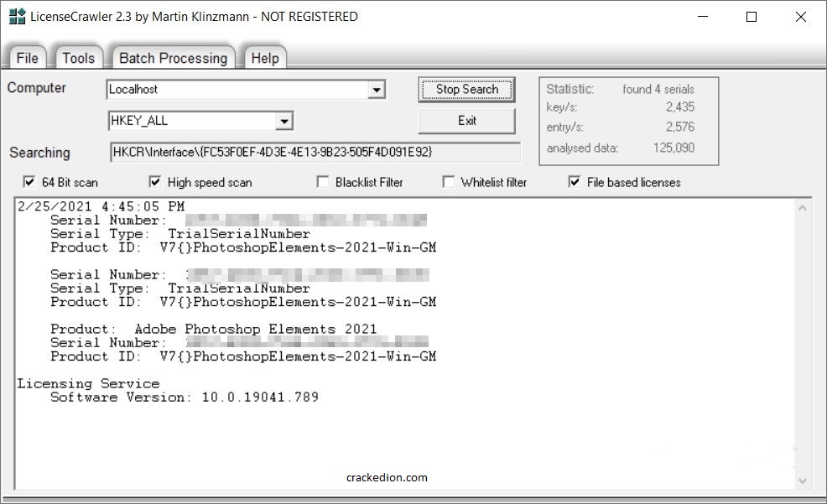827x504 pixels.
Task: Click the key/s value 2,435
Action: pyautogui.click(x=680, y=107)
